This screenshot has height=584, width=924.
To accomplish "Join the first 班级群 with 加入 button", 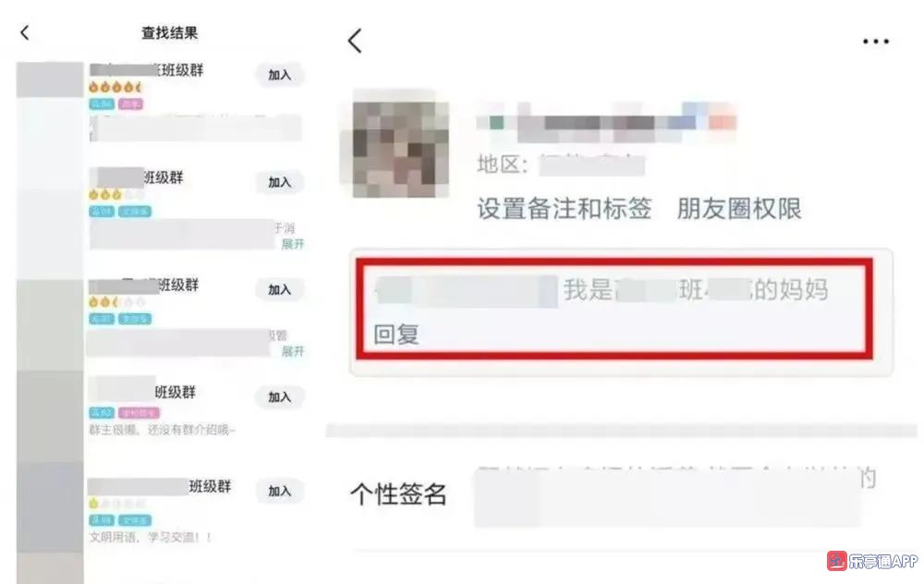I will coord(279,75).
